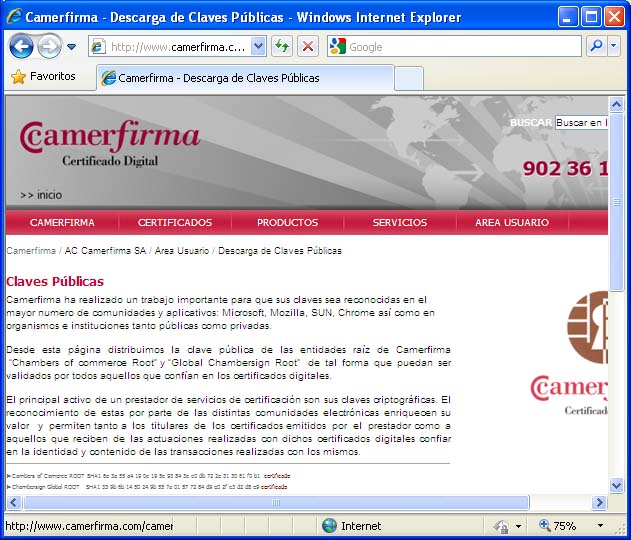Expand the address bar history dropdown
The width and height of the screenshot is (631, 540).
click(x=258, y=47)
